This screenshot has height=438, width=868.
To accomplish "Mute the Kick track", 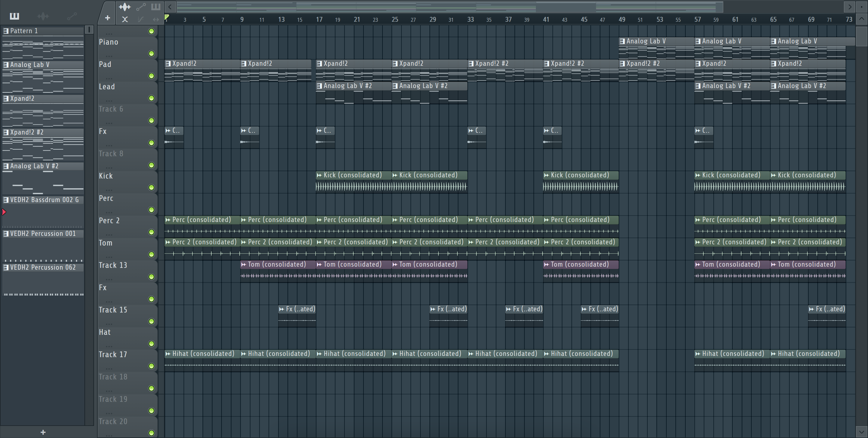I will 151,187.
